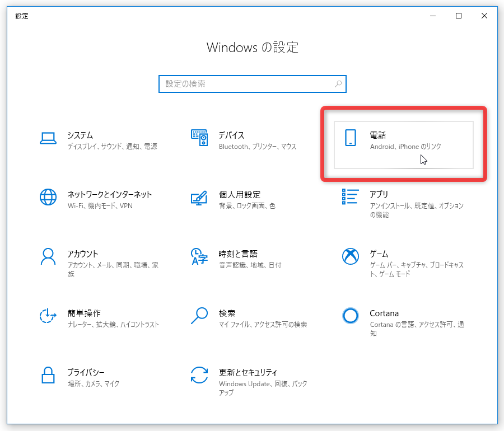Click description Wi-Fi、機内モード、VPN
The image size is (504, 431).
tap(100, 206)
